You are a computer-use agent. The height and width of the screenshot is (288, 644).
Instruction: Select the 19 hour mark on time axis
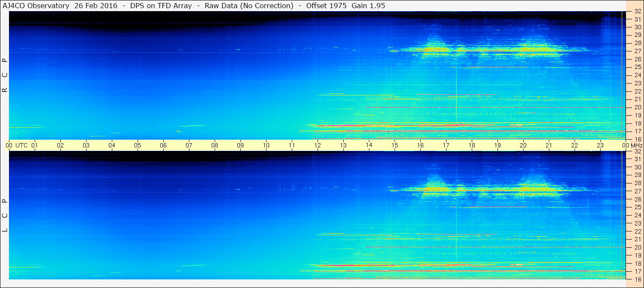497,145
